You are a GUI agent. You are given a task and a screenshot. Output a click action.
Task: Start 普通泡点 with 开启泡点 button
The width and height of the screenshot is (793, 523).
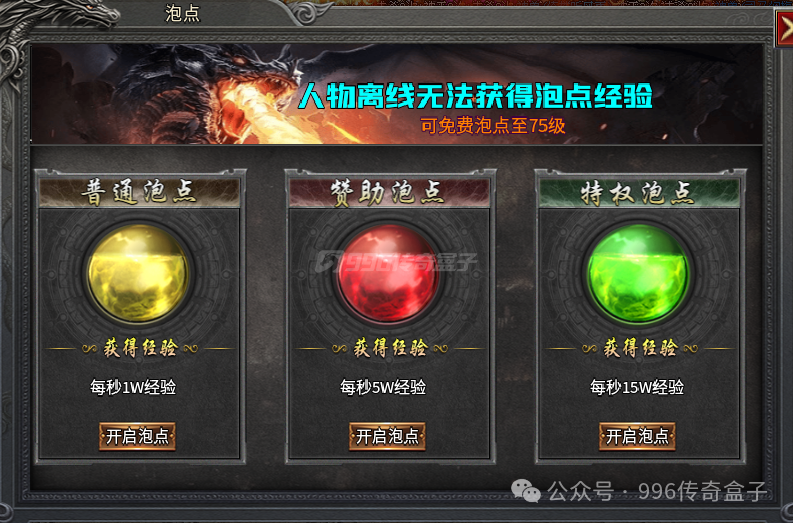137,436
